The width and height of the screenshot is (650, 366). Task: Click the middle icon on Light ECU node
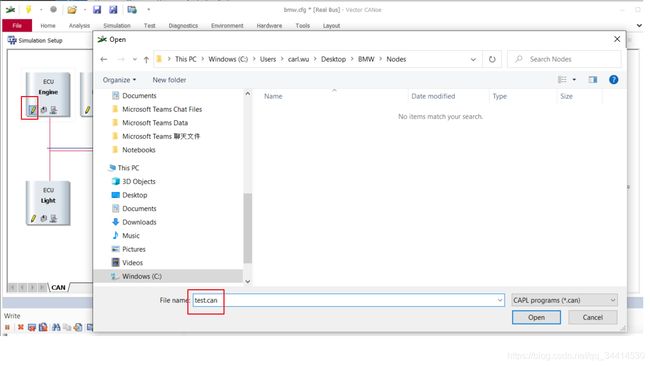[x=44, y=218]
